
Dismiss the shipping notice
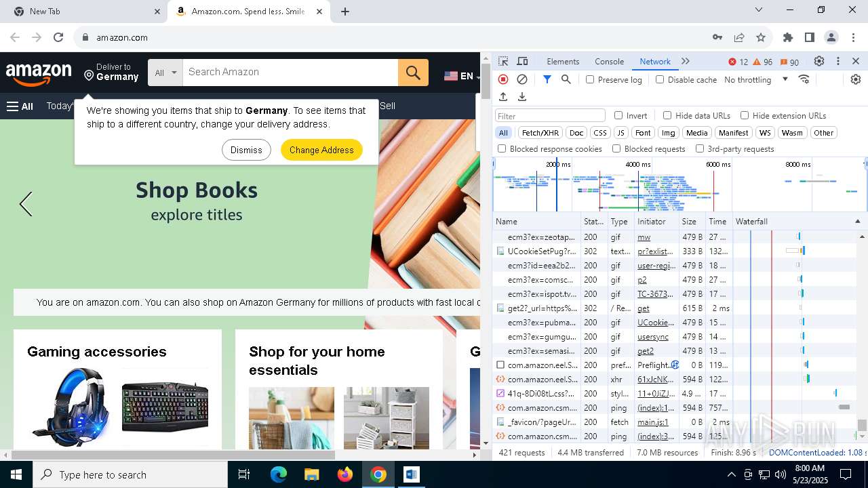pyautogui.click(x=246, y=150)
